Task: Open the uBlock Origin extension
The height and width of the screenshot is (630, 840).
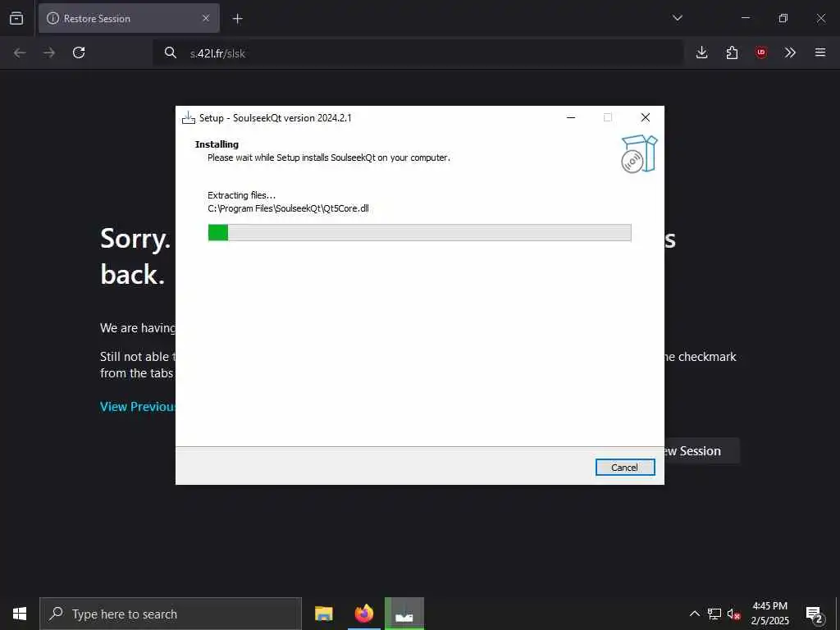Action: coord(760,52)
